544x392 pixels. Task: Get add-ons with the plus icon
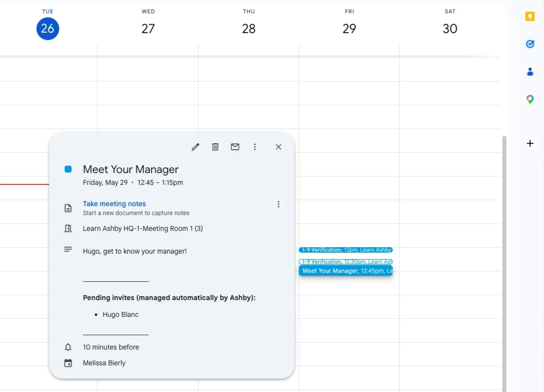530,143
